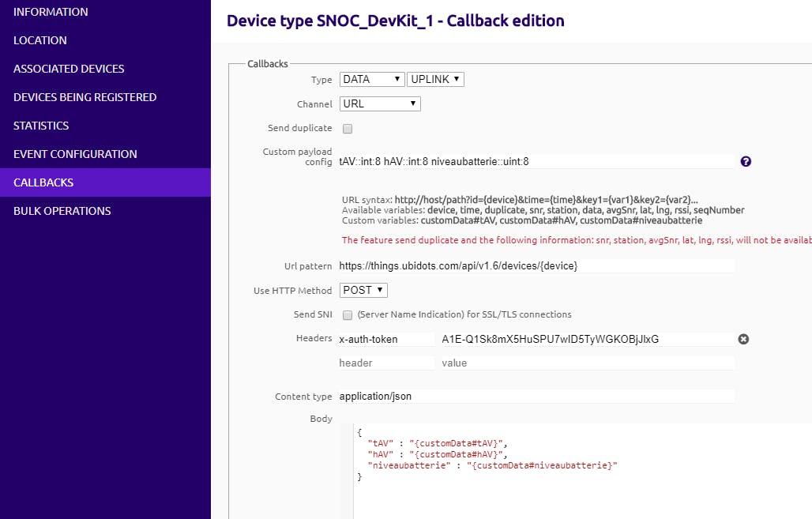Open Associated Devices page
The height and width of the screenshot is (519, 812).
[x=69, y=69]
